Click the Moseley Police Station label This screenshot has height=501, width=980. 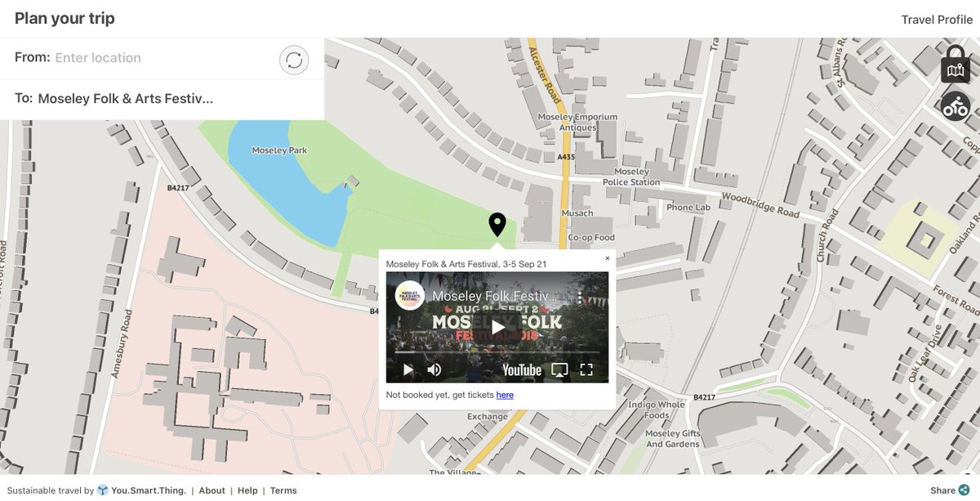tap(631, 177)
